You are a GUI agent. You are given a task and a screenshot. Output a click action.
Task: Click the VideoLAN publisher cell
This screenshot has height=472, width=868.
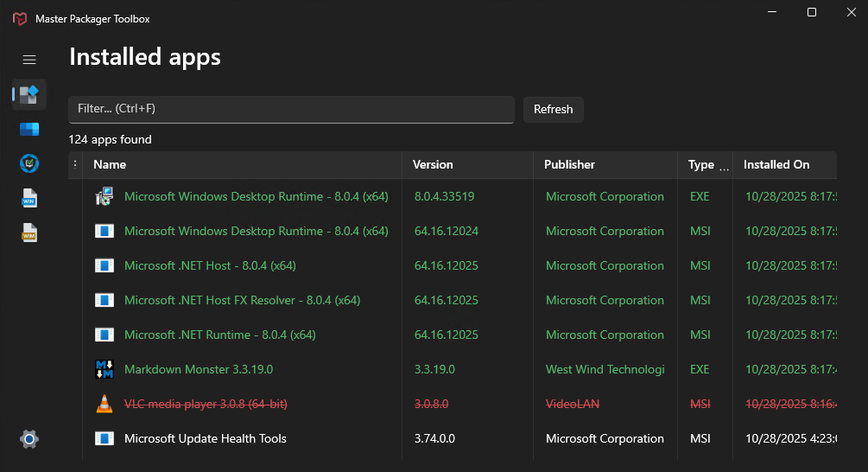[x=573, y=404]
